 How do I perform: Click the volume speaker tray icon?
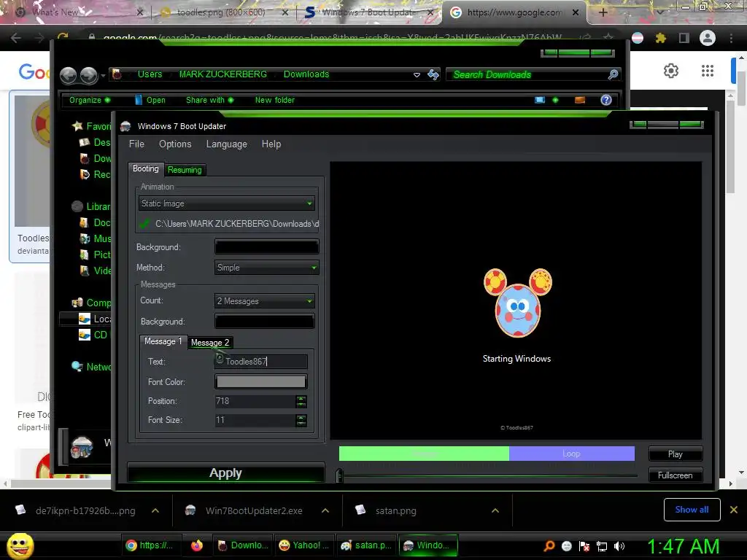[619, 545]
